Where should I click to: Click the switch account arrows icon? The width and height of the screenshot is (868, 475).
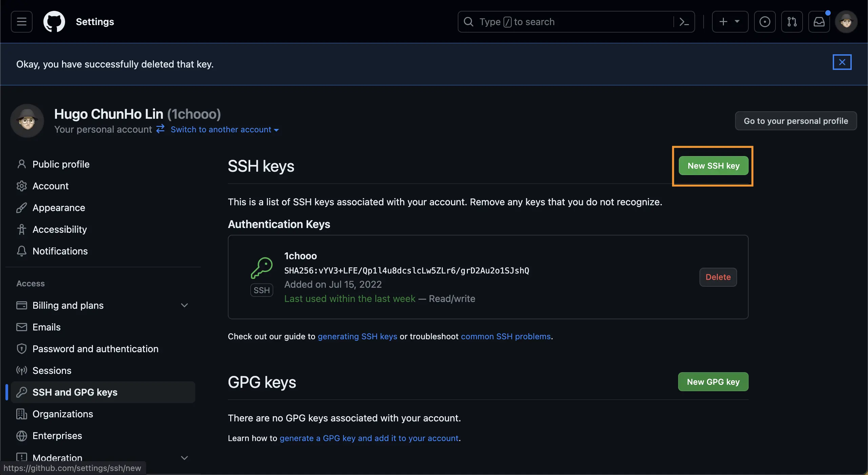pyautogui.click(x=160, y=129)
